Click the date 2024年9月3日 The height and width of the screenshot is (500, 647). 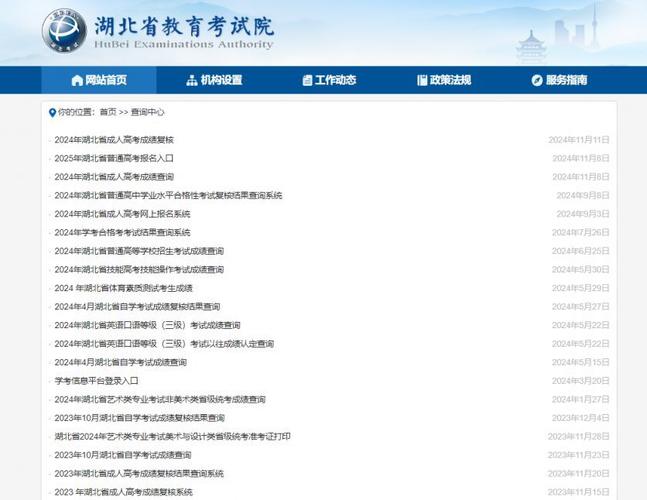pyautogui.click(x=583, y=214)
